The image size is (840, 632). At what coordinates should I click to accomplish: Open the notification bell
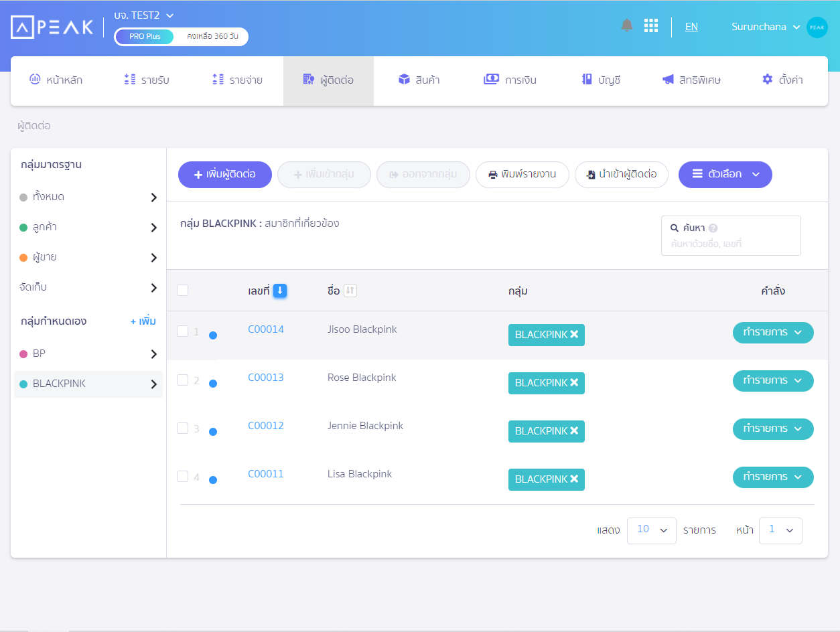point(627,25)
